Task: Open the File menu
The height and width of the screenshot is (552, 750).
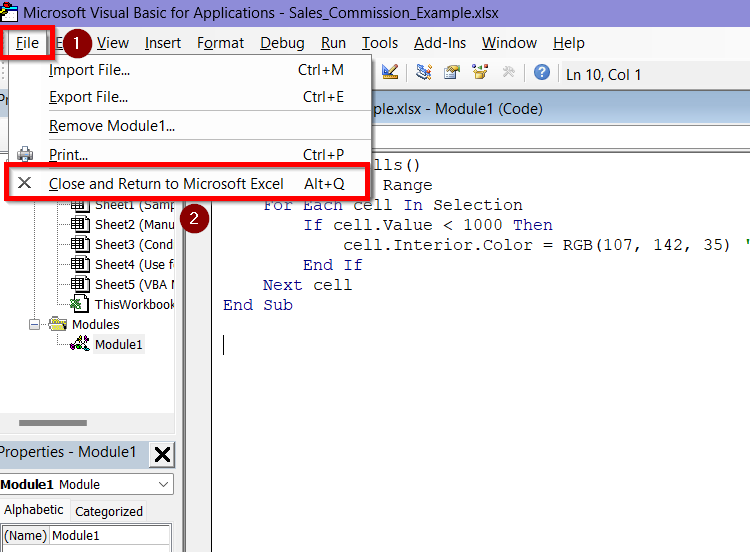Action: click(x=27, y=43)
